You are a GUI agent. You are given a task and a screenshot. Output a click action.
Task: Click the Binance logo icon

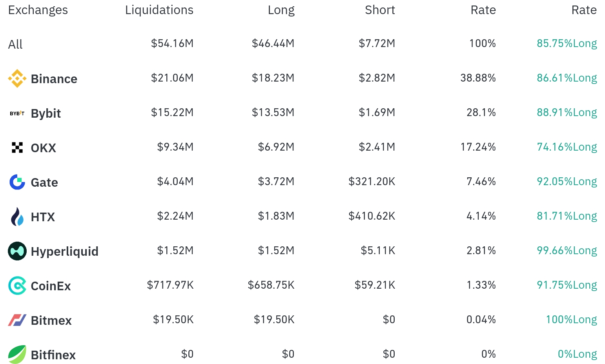(x=17, y=78)
